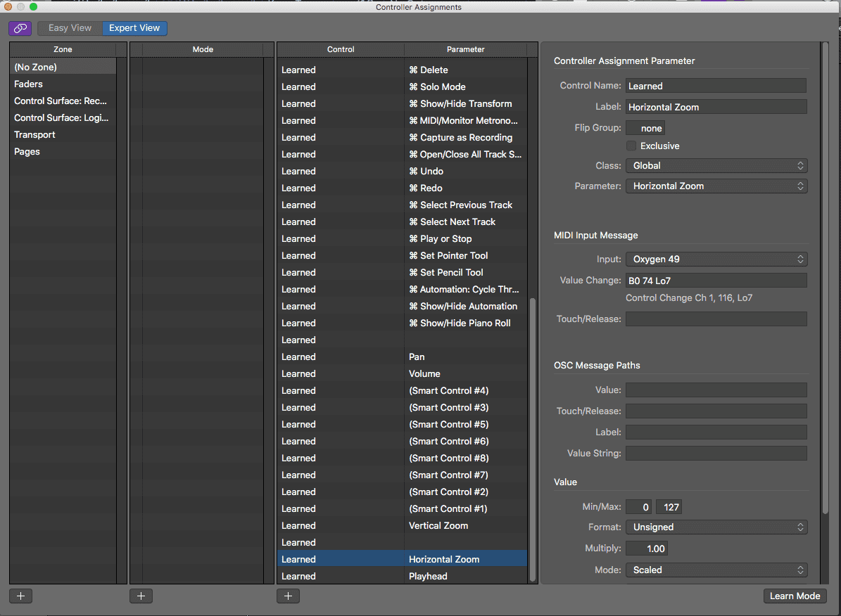Click the purple link icon button
The height and width of the screenshot is (616, 841).
[x=20, y=28]
